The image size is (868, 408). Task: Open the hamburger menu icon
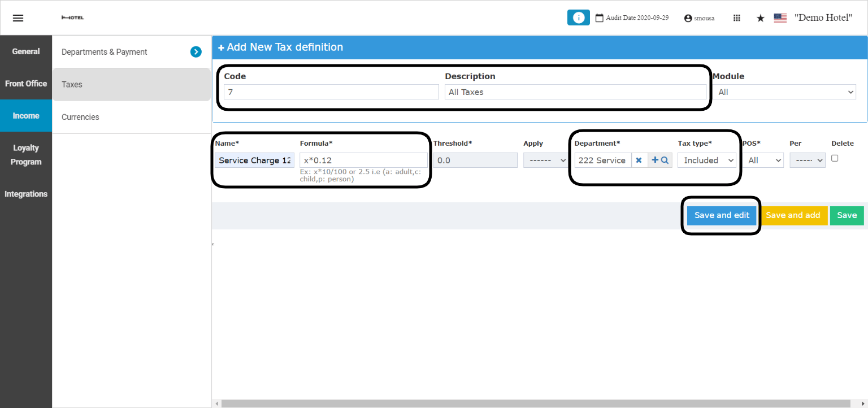18,18
